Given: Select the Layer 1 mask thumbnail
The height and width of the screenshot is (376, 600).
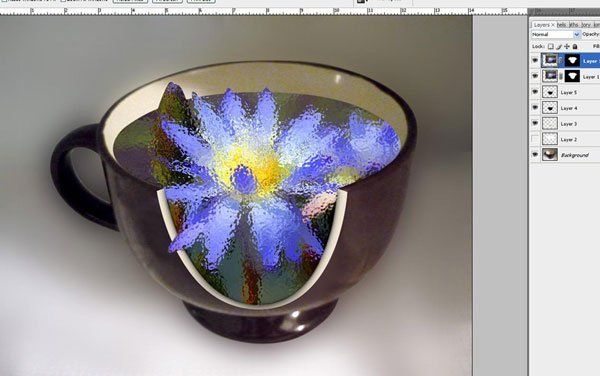Looking at the screenshot, I should click(x=572, y=76).
